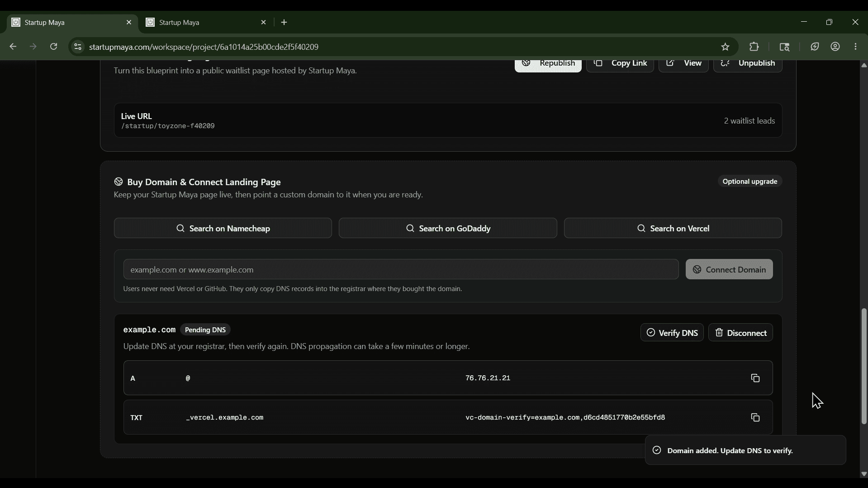
Task: Click the Live URL label
Action: coord(136,116)
